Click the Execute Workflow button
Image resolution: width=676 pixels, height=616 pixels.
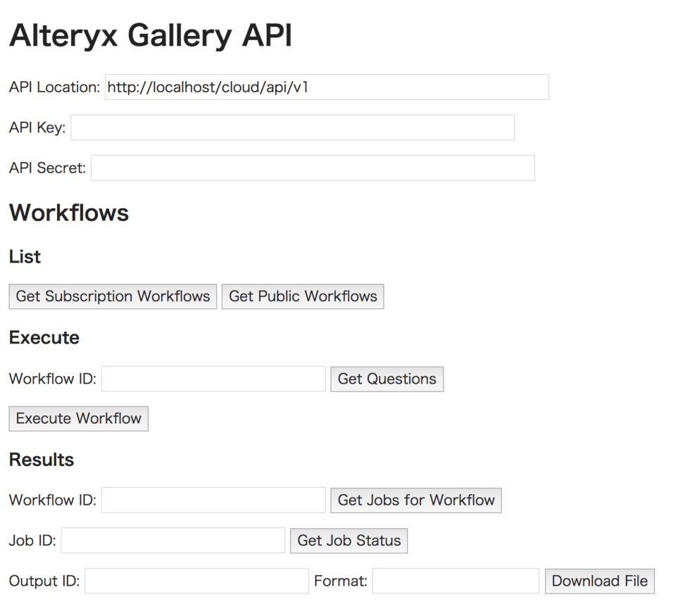point(78,418)
